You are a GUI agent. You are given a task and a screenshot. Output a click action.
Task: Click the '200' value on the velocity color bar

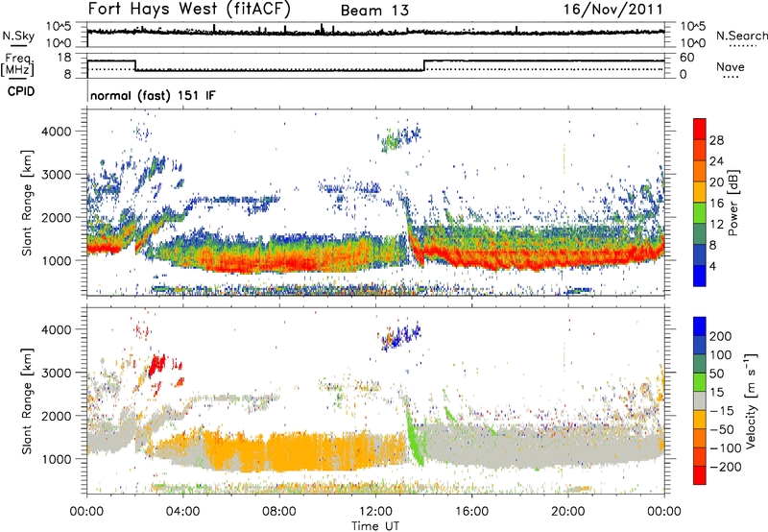[x=721, y=336]
